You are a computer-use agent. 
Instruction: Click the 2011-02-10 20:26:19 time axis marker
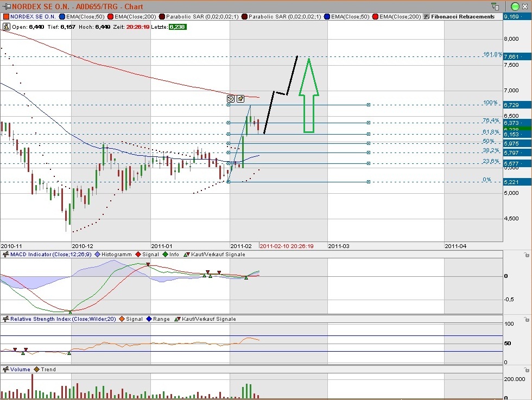click(286, 246)
